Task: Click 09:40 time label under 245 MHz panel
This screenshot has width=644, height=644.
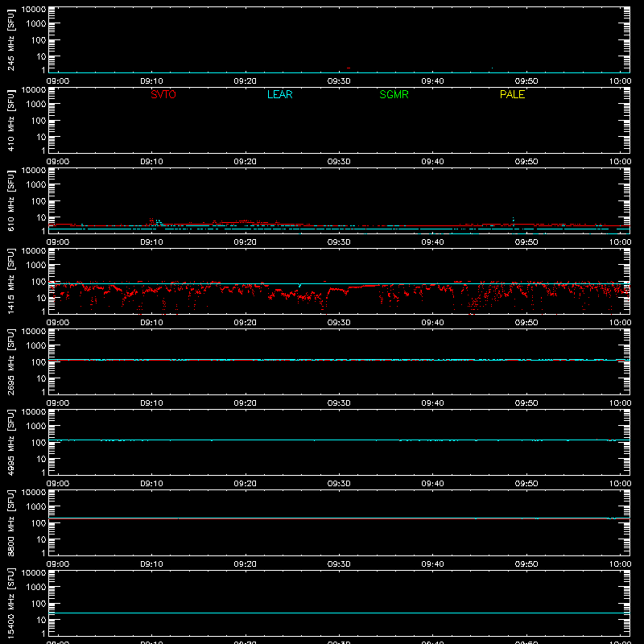Action: coord(432,81)
